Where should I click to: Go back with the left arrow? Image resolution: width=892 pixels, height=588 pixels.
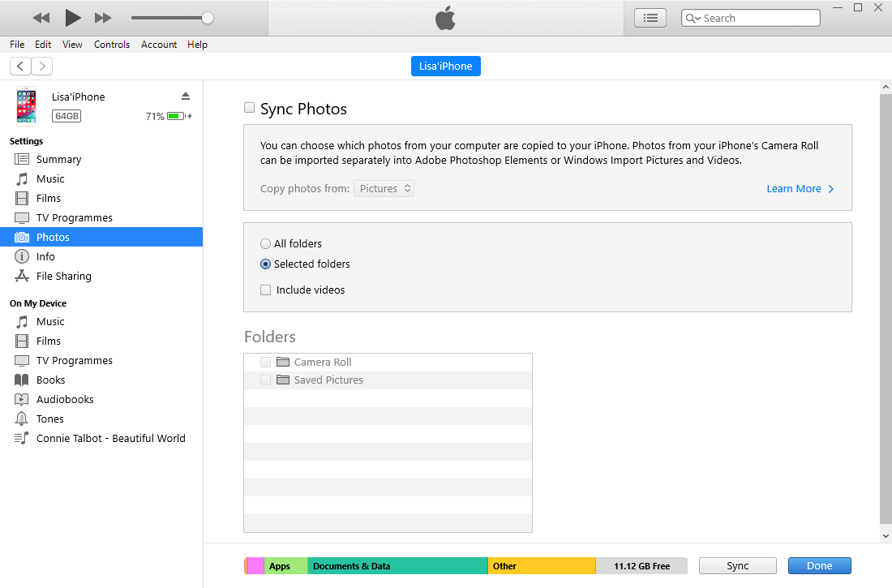20,66
